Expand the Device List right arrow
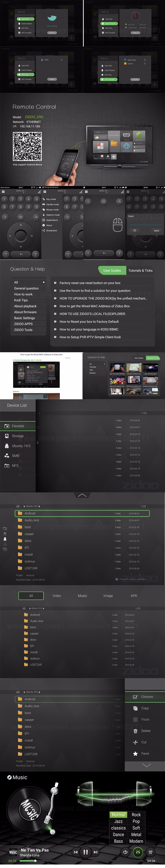 click(38, 443)
